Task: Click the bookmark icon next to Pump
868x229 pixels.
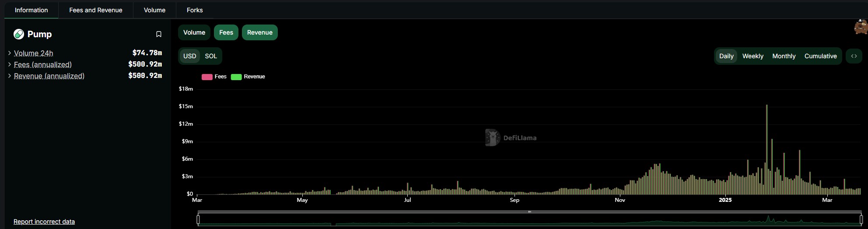Action: tap(159, 34)
